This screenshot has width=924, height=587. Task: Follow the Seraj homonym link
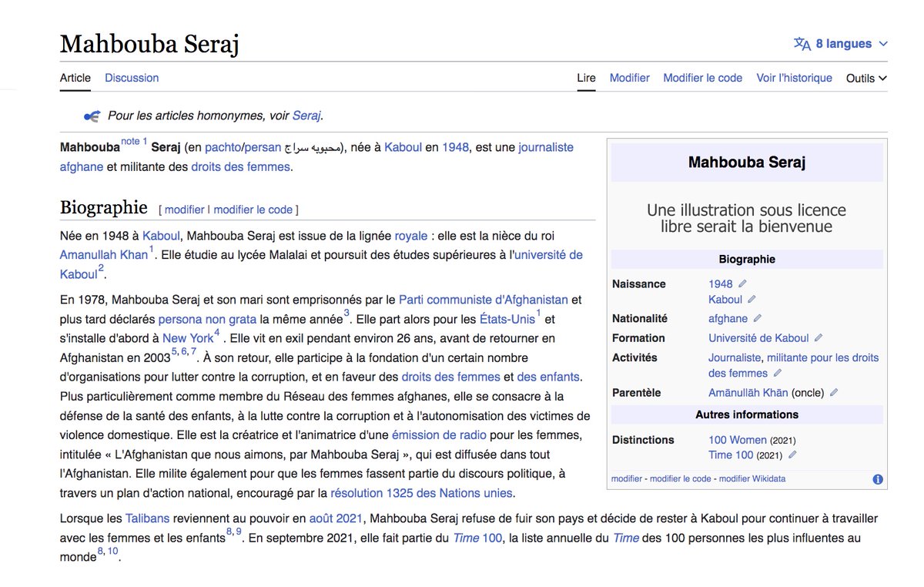306,116
